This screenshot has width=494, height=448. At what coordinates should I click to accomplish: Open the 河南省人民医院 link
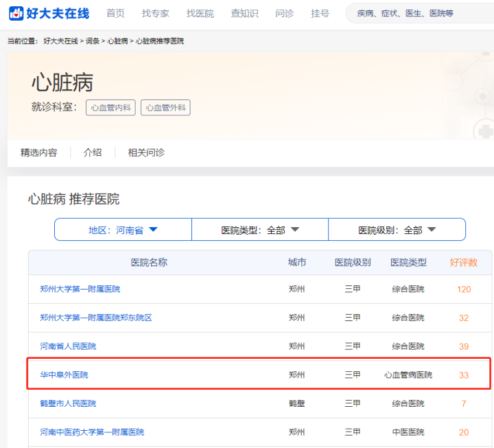[68, 346]
